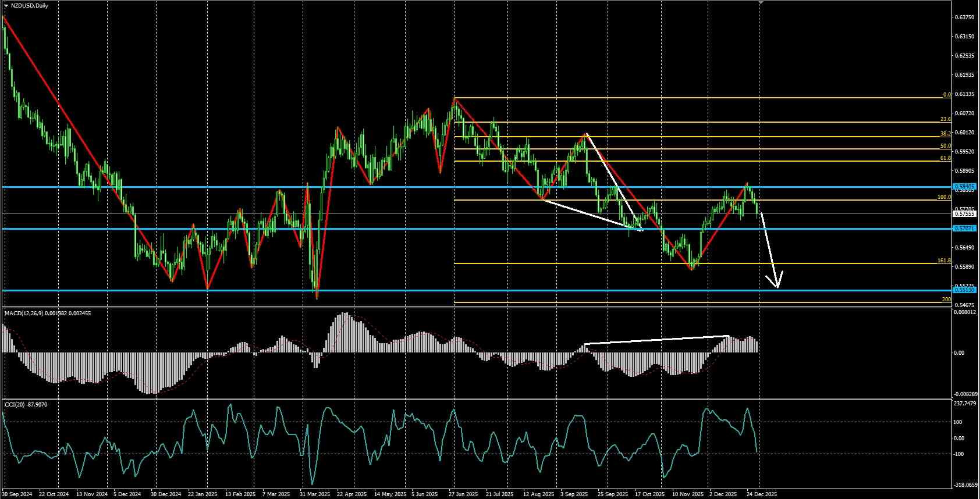The image size is (980, 499).
Task: Click the 0.59520 price scale value
Action: tap(964, 152)
